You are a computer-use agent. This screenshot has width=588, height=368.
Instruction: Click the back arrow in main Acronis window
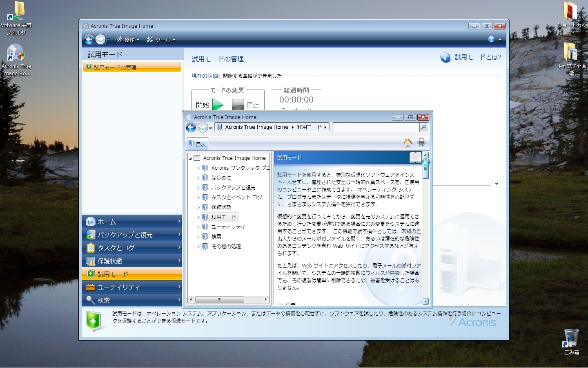89,39
